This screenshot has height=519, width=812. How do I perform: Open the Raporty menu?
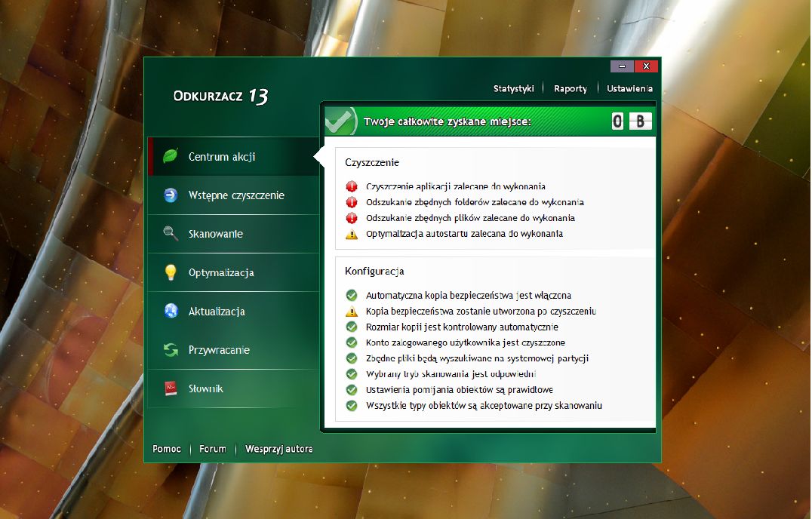571,88
